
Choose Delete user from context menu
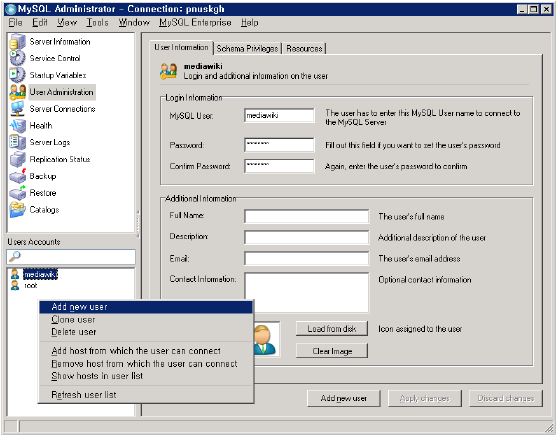click(146, 332)
